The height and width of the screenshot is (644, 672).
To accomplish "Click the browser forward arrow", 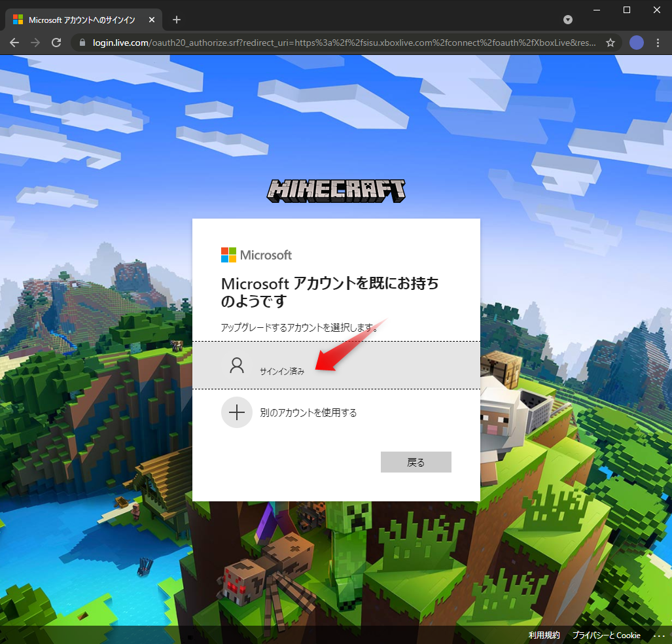I will tap(35, 43).
